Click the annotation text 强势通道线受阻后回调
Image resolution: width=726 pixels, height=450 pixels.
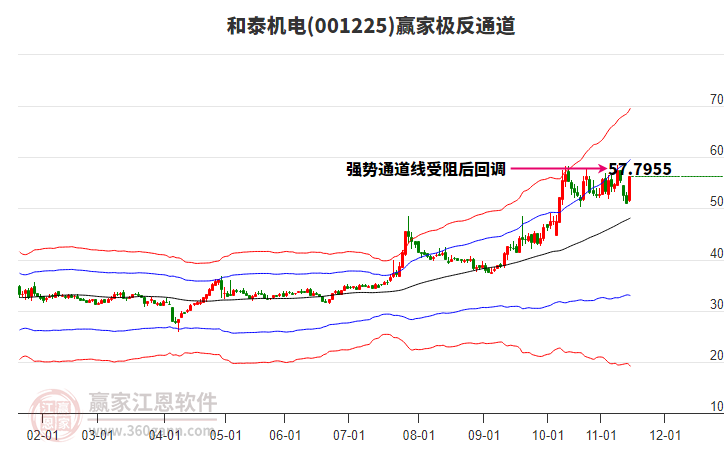pyautogui.click(x=426, y=169)
